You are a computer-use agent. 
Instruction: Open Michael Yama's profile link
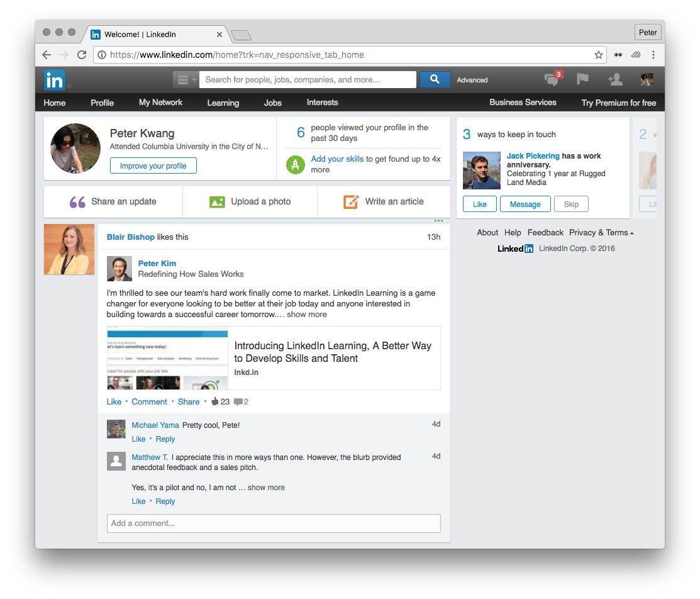coord(155,425)
